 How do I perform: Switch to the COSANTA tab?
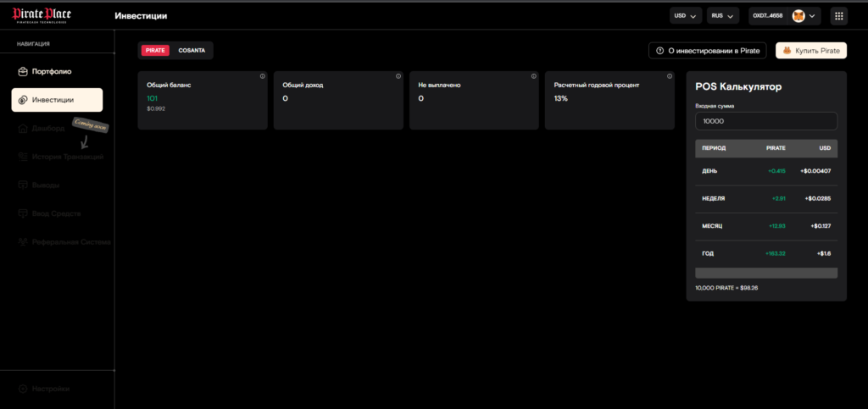pyautogui.click(x=192, y=50)
